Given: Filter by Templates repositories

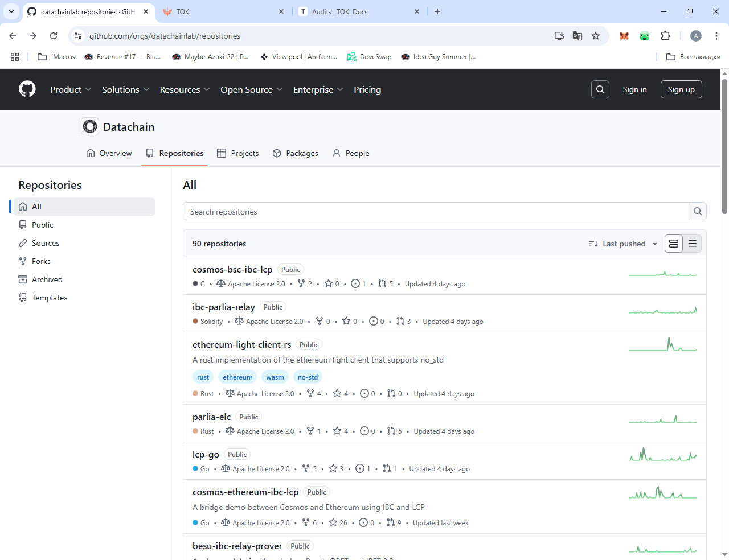Looking at the screenshot, I should (x=84, y=298).
